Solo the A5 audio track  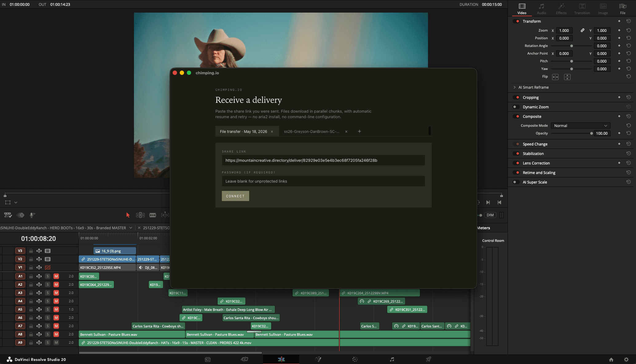[x=48, y=309]
